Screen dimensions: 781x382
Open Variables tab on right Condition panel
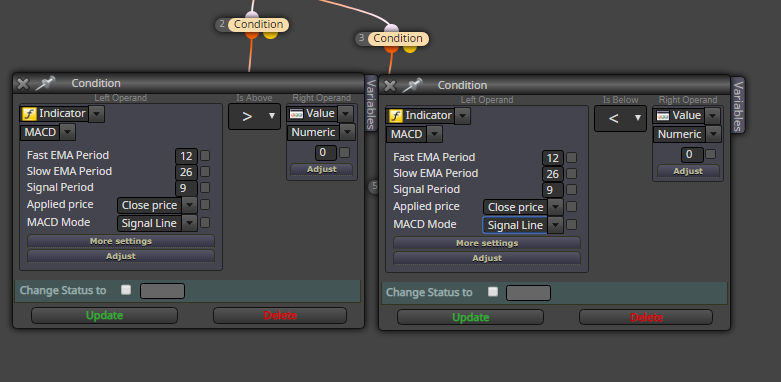click(x=738, y=106)
